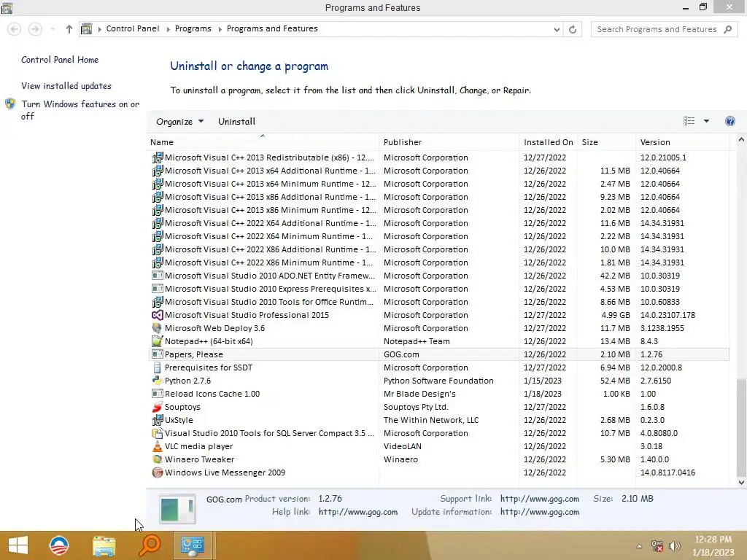Image resolution: width=747 pixels, height=560 pixels.
Task: Click the Prerequisites for SSDT icon
Action: click(158, 367)
